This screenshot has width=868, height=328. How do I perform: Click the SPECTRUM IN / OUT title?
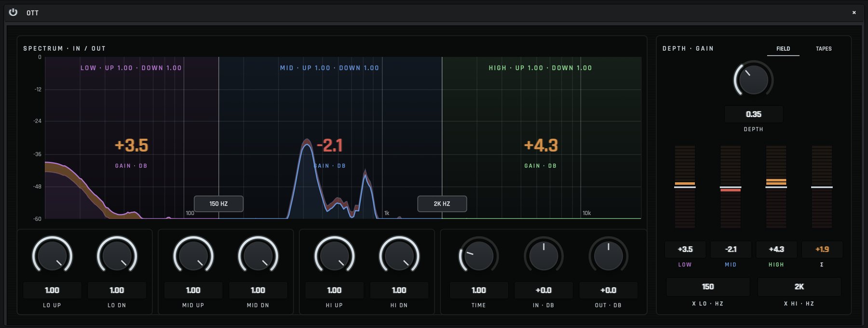click(65, 49)
